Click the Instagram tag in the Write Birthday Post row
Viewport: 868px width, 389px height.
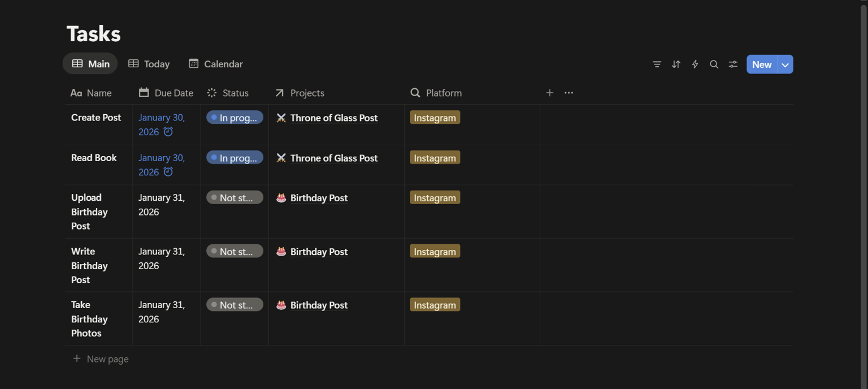click(x=435, y=251)
